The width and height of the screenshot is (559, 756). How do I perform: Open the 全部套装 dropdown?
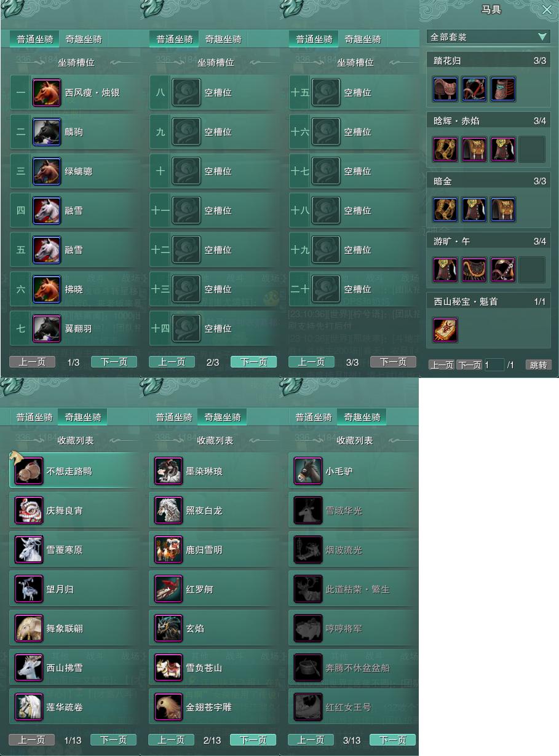(488, 37)
